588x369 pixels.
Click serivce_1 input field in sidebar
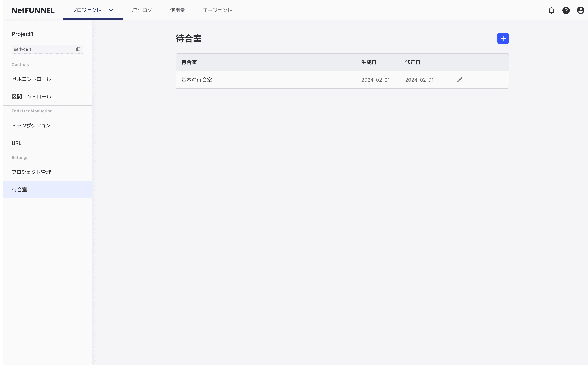[42, 49]
